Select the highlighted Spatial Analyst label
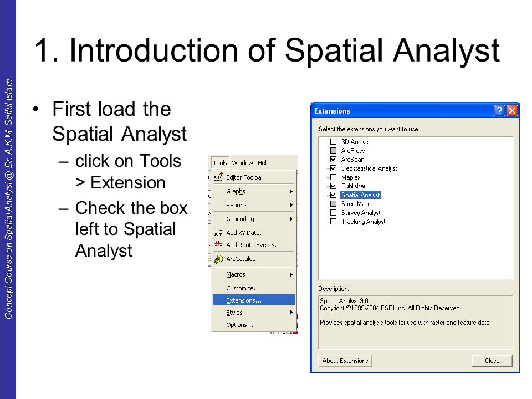The width and height of the screenshot is (532, 399). 360,195
